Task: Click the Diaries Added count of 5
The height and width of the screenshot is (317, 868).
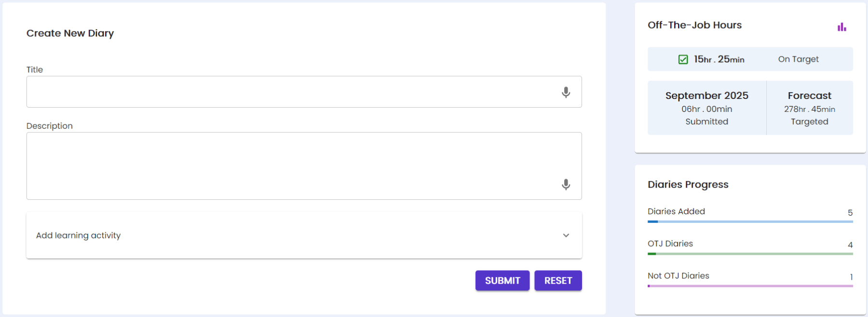Action: tap(850, 213)
